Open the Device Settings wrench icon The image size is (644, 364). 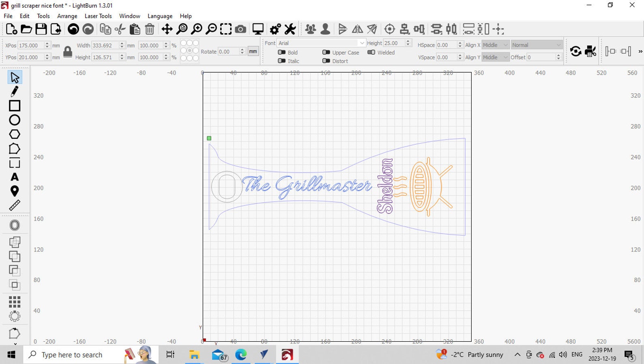coord(290,29)
